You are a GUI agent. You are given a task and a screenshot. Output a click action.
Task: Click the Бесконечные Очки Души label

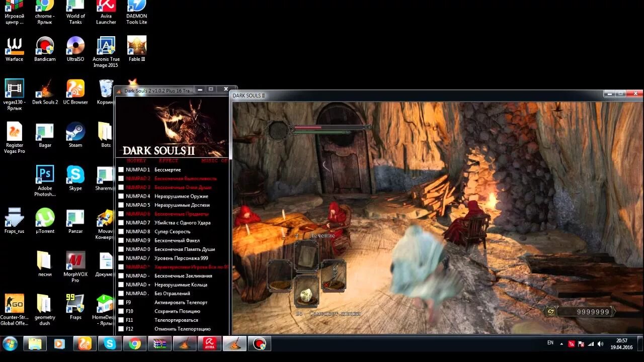tap(183, 188)
